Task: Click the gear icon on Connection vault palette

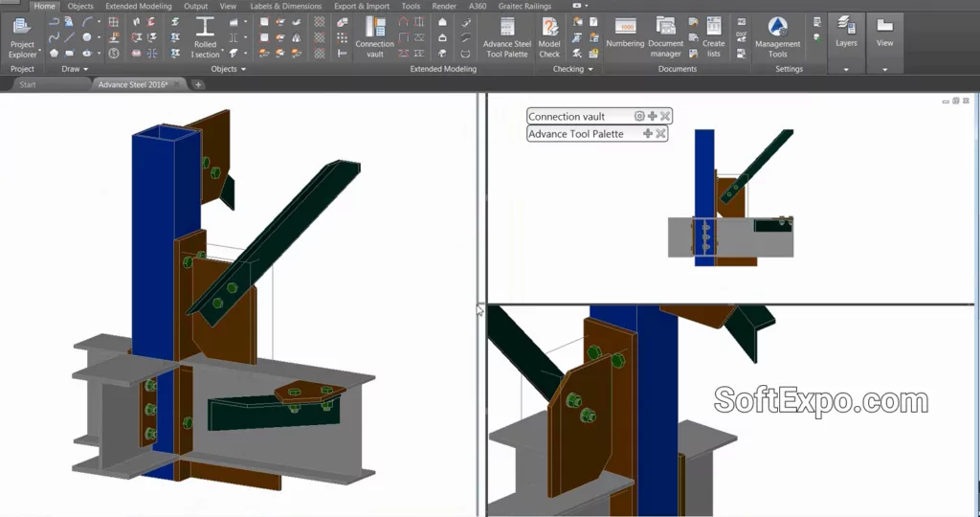Action: [638, 116]
